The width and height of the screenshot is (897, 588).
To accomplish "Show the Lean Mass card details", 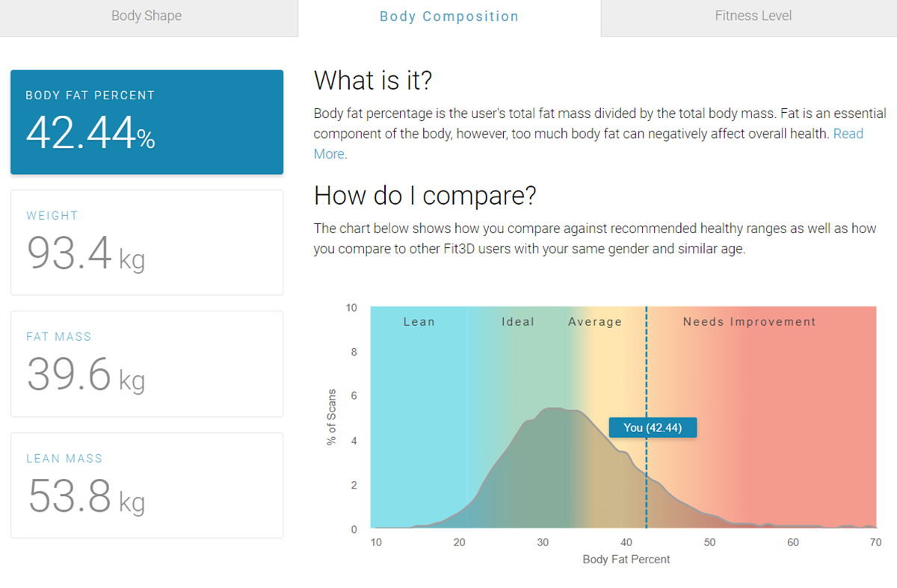I will click(147, 485).
